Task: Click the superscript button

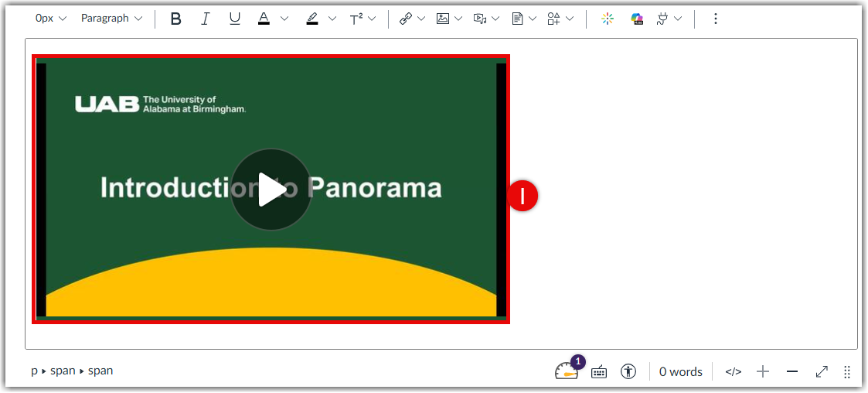Action: 356,19
